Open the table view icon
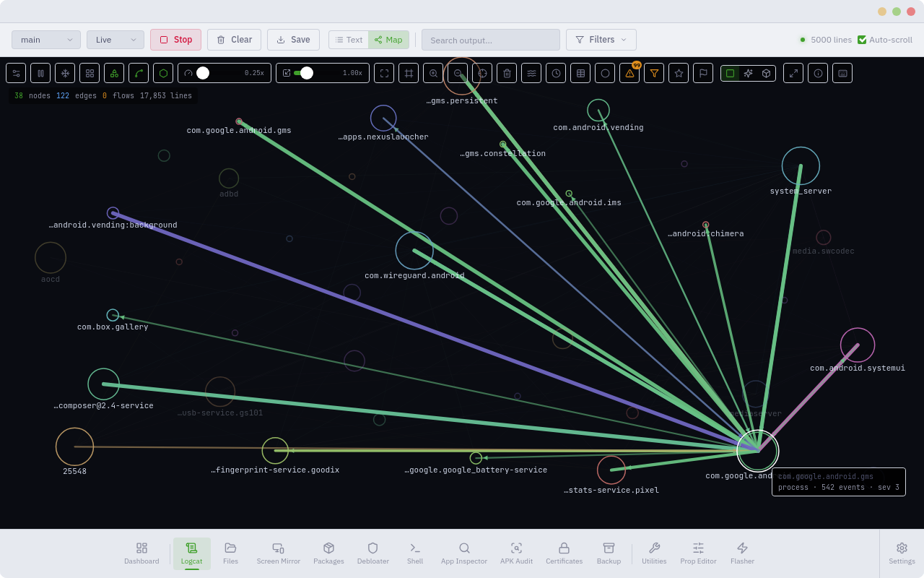Viewport: 924px width, 578px height. [x=580, y=73]
